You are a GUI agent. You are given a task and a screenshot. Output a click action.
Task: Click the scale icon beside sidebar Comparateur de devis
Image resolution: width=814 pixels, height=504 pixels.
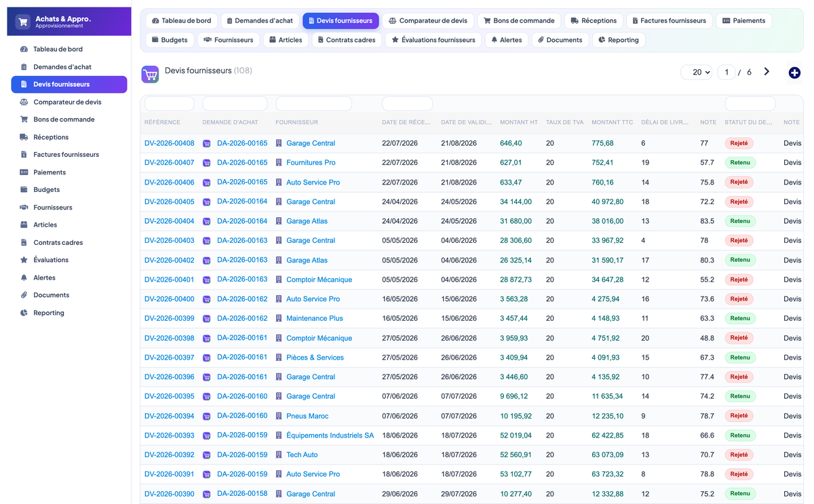(x=24, y=102)
